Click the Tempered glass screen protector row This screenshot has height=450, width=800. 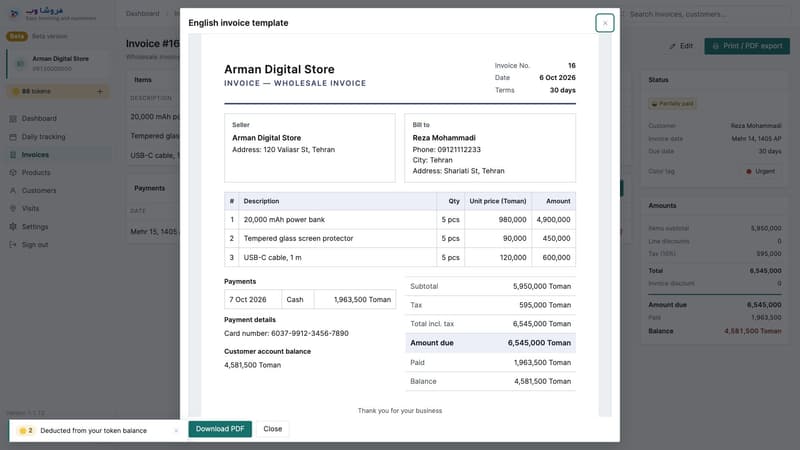click(400, 238)
